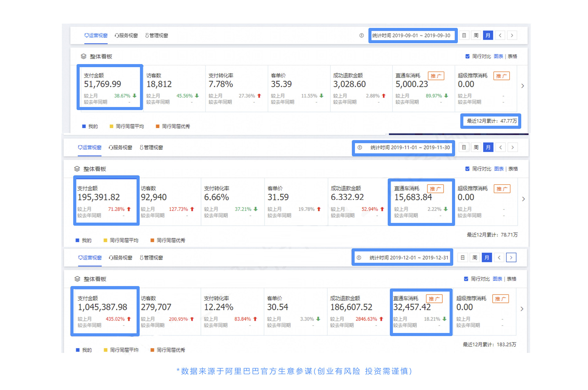Click layers icon next to first 整体看板
Viewport: 588px width, 390px height.
[x=83, y=56]
